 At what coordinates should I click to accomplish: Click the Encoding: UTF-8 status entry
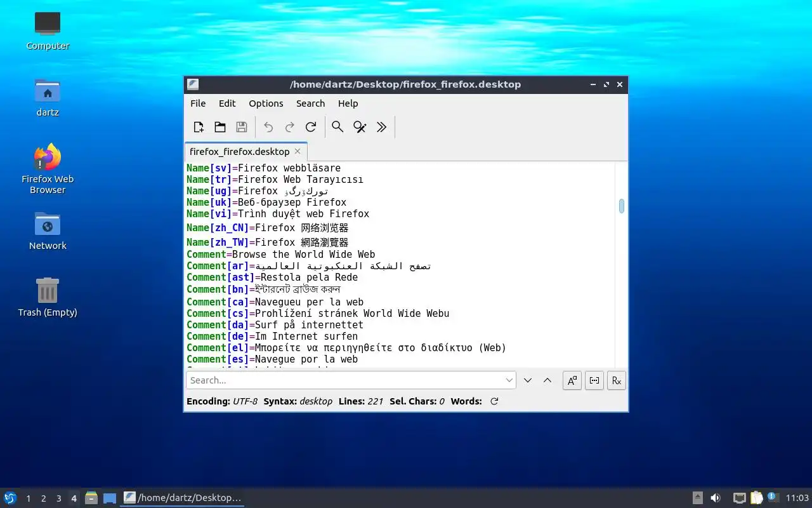point(222,401)
